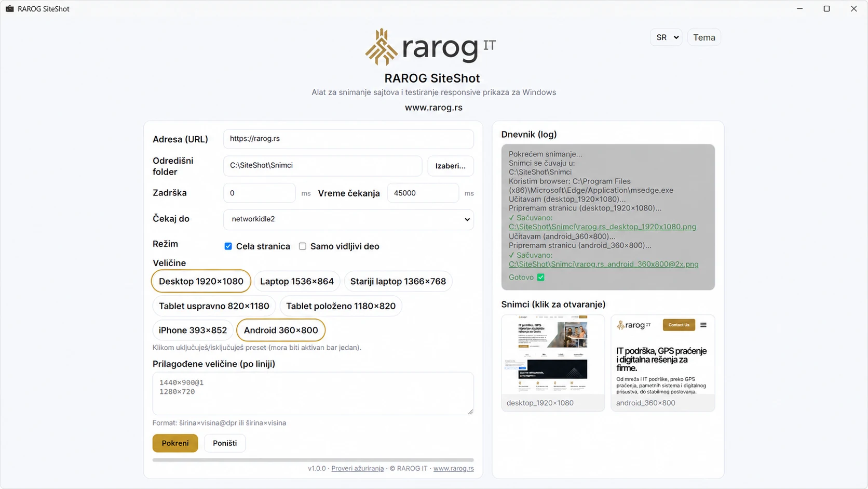Viewport: 868px width, 489px height.
Task: Click the progress bar below Pokreni
Action: point(313,460)
